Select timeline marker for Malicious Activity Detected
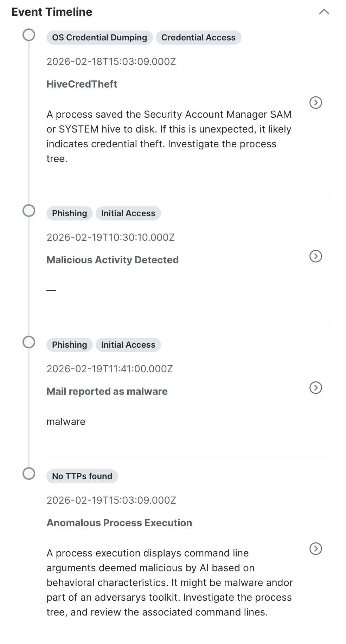 [x=29, y=211]
